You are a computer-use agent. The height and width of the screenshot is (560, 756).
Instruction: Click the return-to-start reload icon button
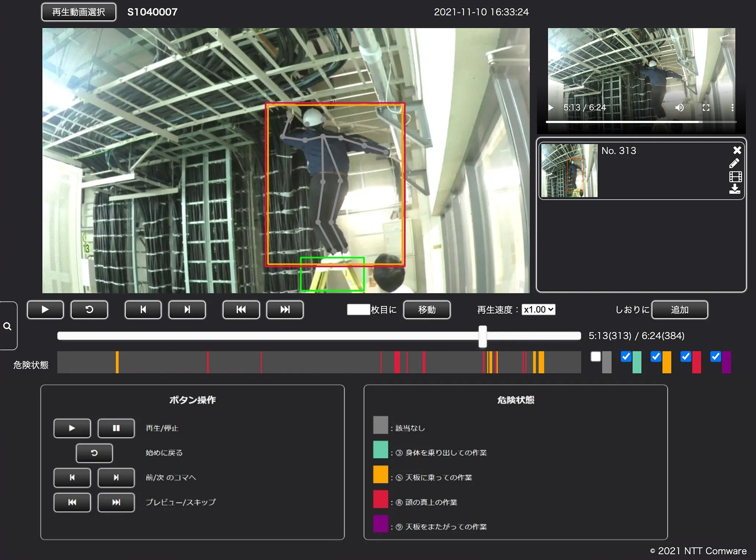pos(89,310)
